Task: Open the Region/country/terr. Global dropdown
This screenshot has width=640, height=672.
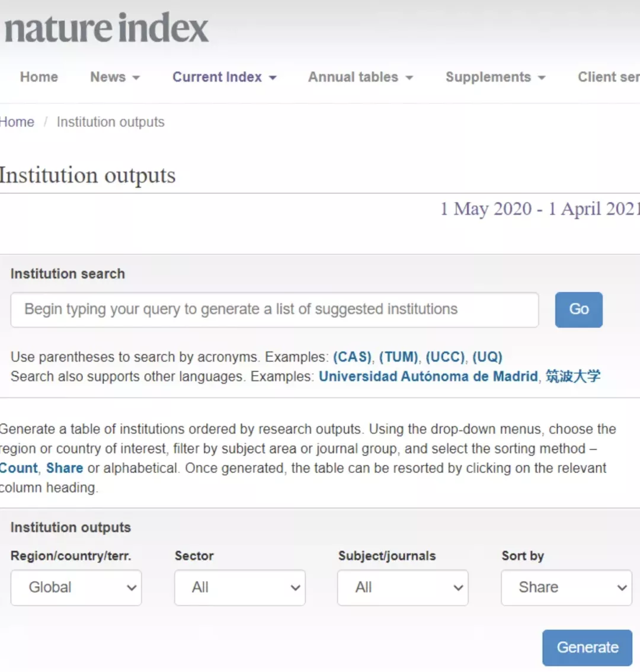Action: click(76, 588)
